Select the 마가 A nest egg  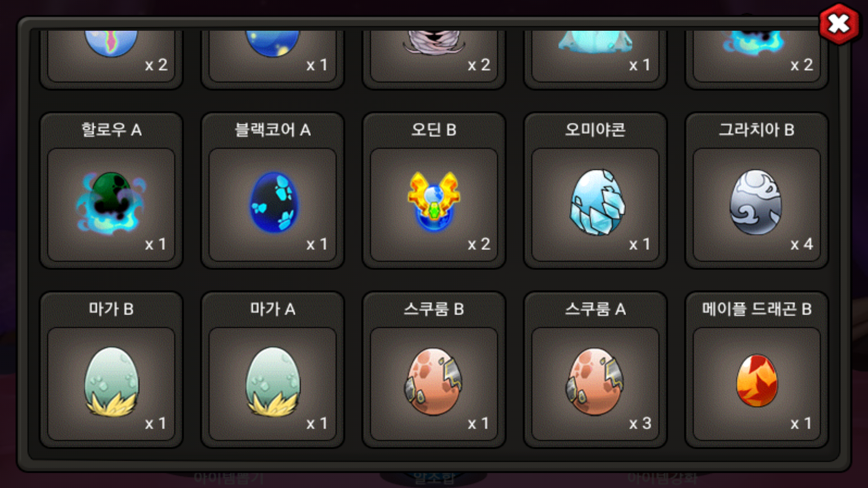[x=273, y=382]
